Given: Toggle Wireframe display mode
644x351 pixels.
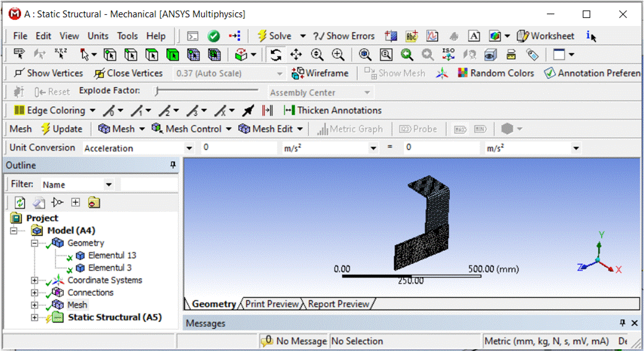Looking at the screenshot, I should pos(320,74).
